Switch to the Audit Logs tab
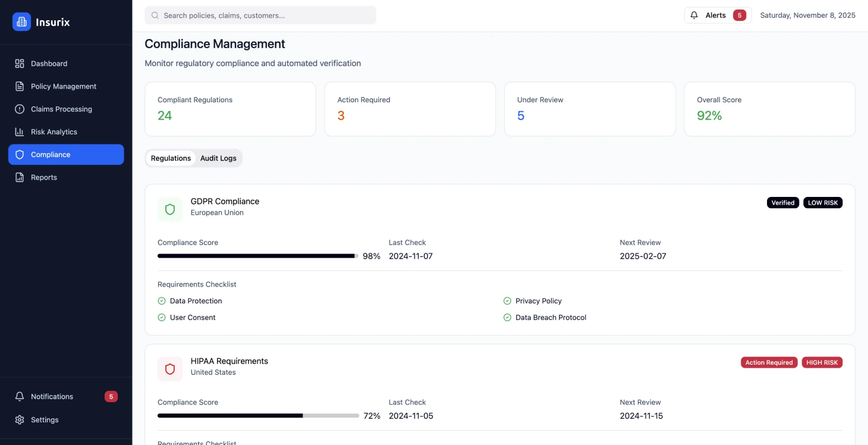The image size is (868, 445). [x=218, y=158]
